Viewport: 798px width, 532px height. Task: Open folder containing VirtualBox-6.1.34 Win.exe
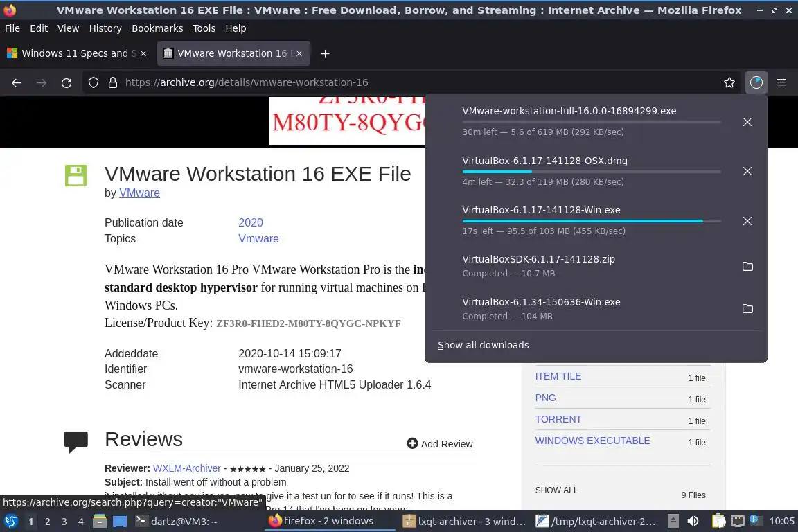click(747, 308)
